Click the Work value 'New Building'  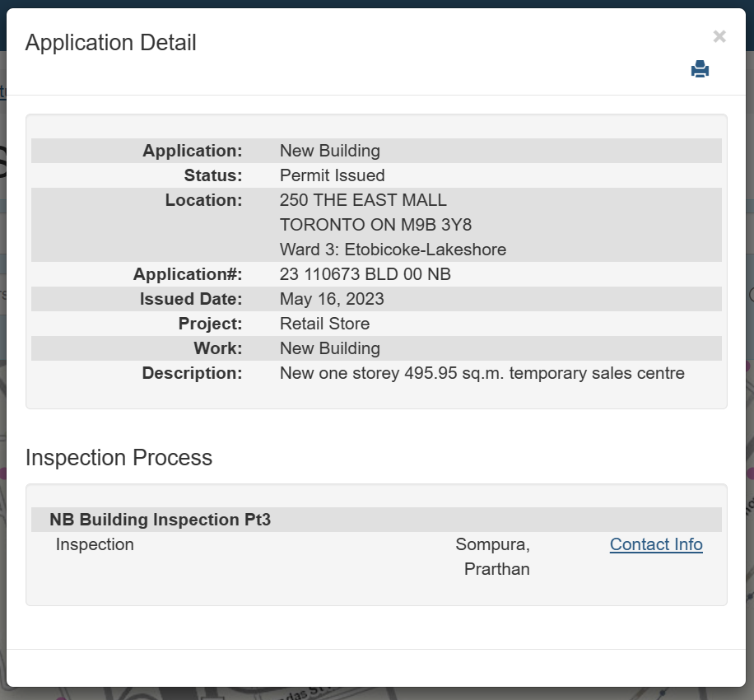pos(330,348)
